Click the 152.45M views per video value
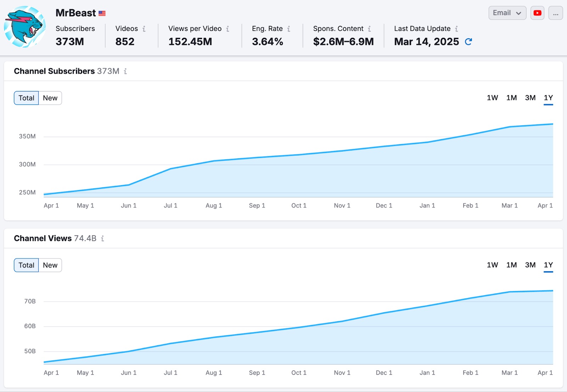The height and width of the screenshot is (392, 567). (190, 42)
